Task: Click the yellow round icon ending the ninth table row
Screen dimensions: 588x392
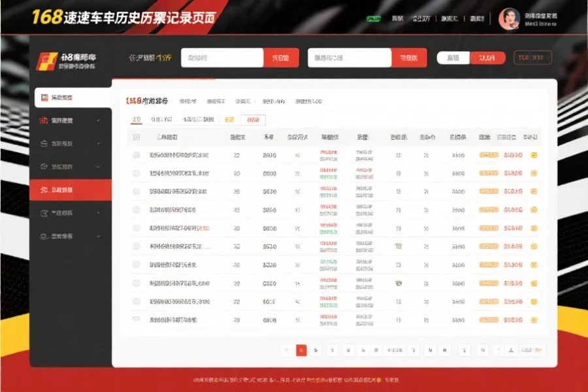Action: tap(534, 302)
